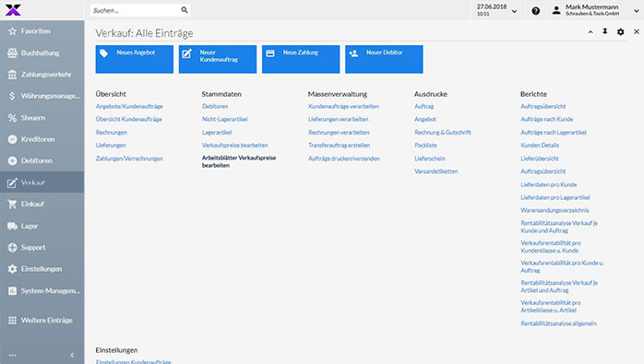Click the Support lifebuoy icon
The width and height of the screenshot is (644, 364).
pyautogui.click(x=12, y=248)
